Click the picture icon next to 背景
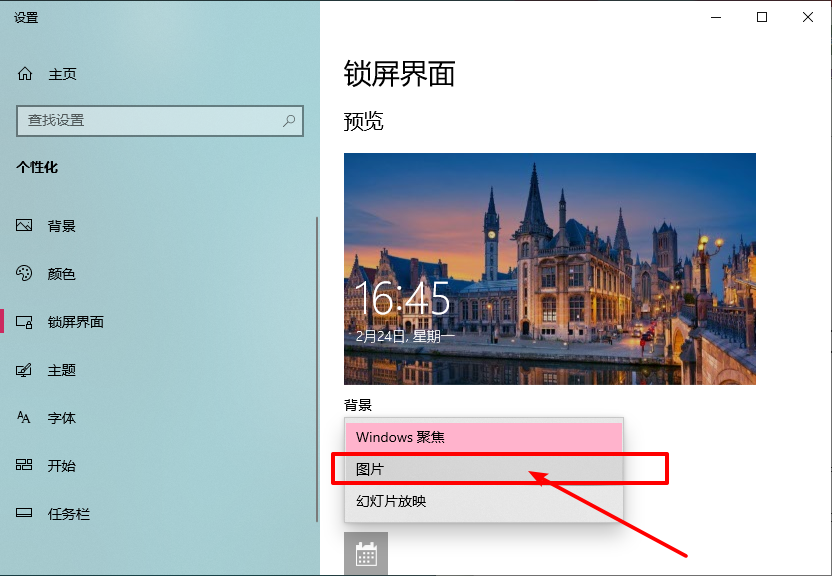 [x=25, y=226]
